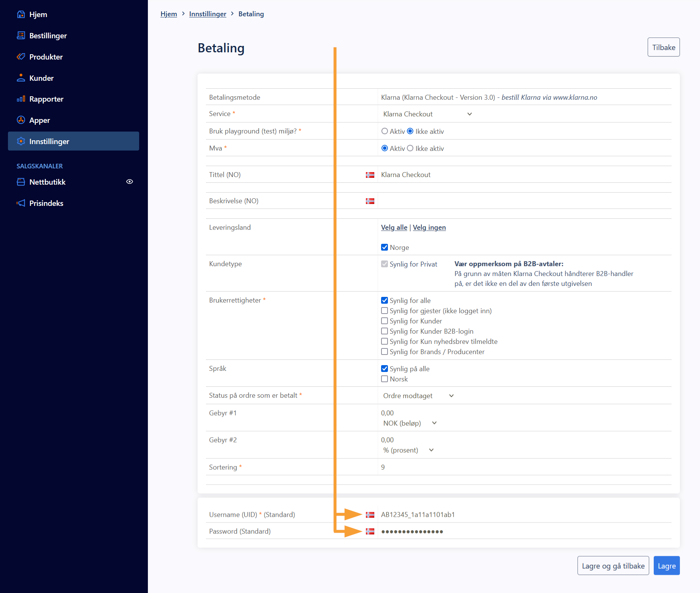The image size is (700, 593).
Task: Open the NOK (beløp) fee type dropdown
Action: coord(410,423)
